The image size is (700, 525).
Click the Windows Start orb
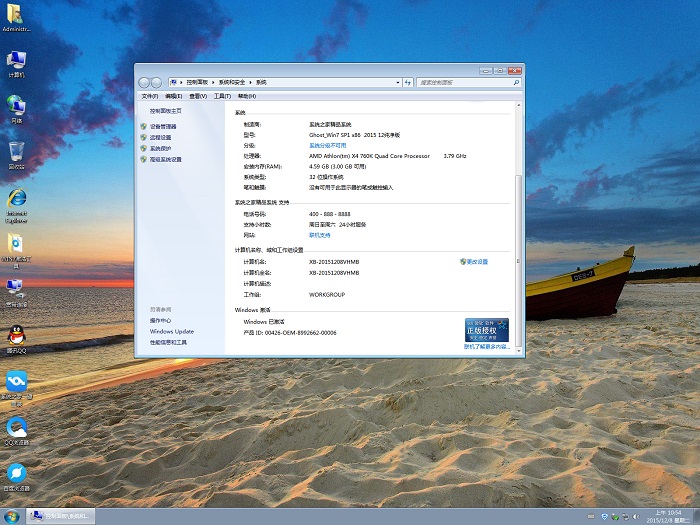pos(11,517)
